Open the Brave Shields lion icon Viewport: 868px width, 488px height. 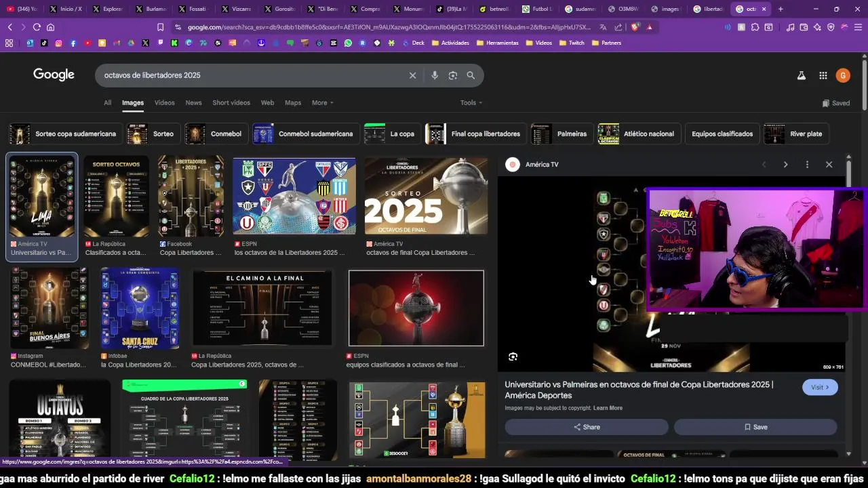(635, 27)
